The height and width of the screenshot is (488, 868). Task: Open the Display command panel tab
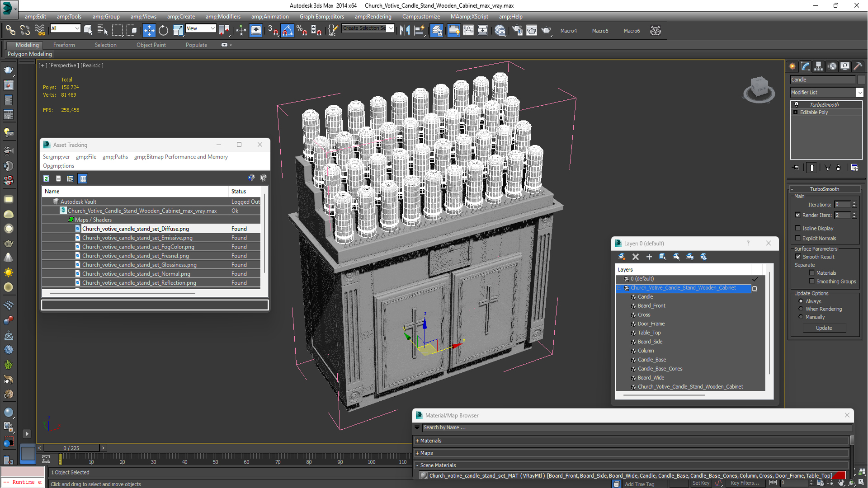[844, 66]
